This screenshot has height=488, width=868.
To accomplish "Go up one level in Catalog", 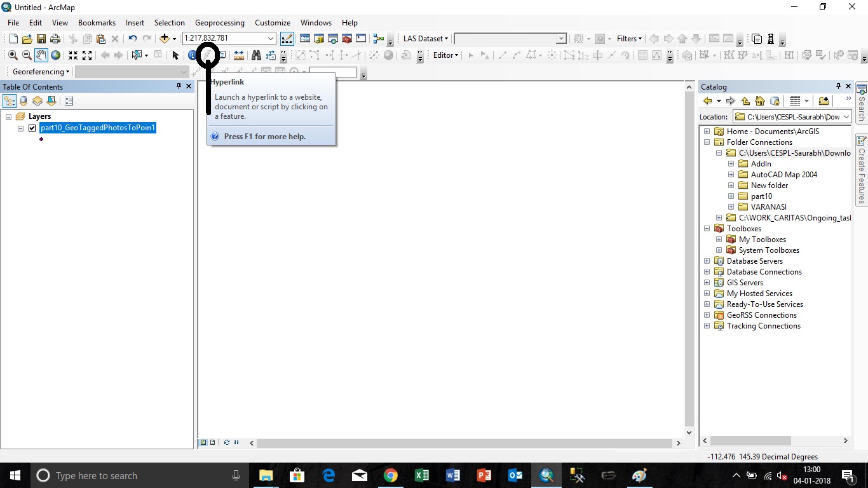I will (x=746, y=101).
